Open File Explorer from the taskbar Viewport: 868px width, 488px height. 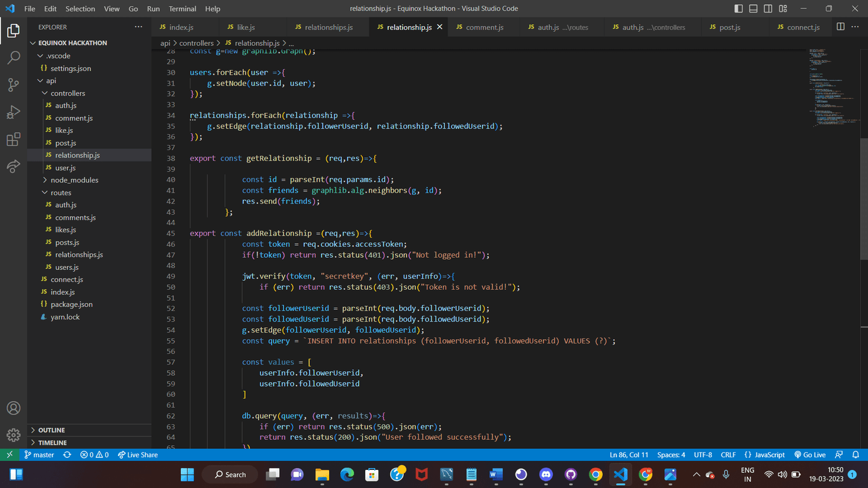point(322,475)
